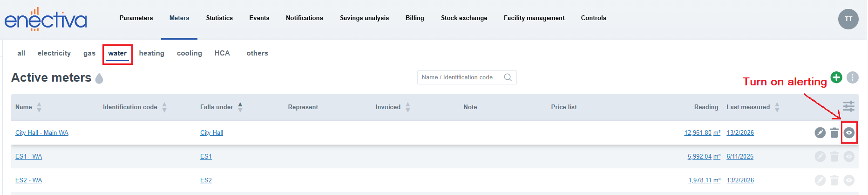This screenshot has height=195, width=868.
Task: Toggle alerting eye for ES1 - WA
Action: click(849, 157)
